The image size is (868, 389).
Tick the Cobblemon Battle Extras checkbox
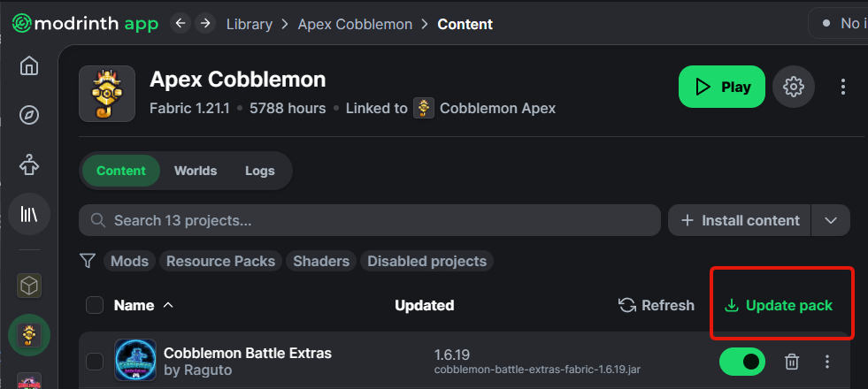[x=95, y=361]
